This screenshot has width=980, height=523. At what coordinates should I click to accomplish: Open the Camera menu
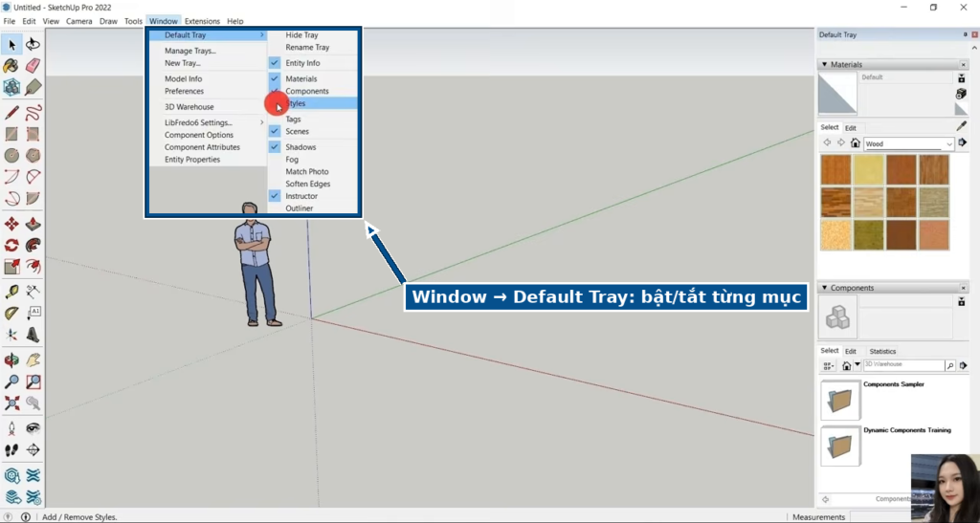click(78, 21)
